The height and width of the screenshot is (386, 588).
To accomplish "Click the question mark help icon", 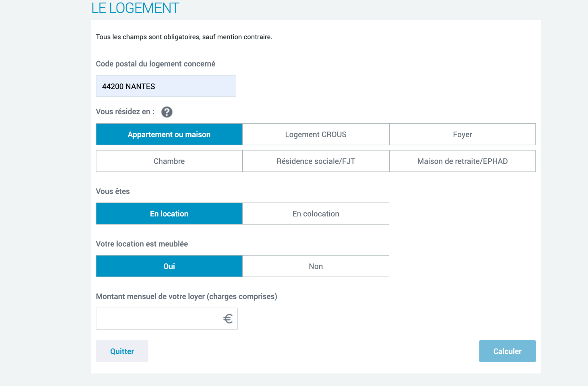I will [x=167, y=112].
